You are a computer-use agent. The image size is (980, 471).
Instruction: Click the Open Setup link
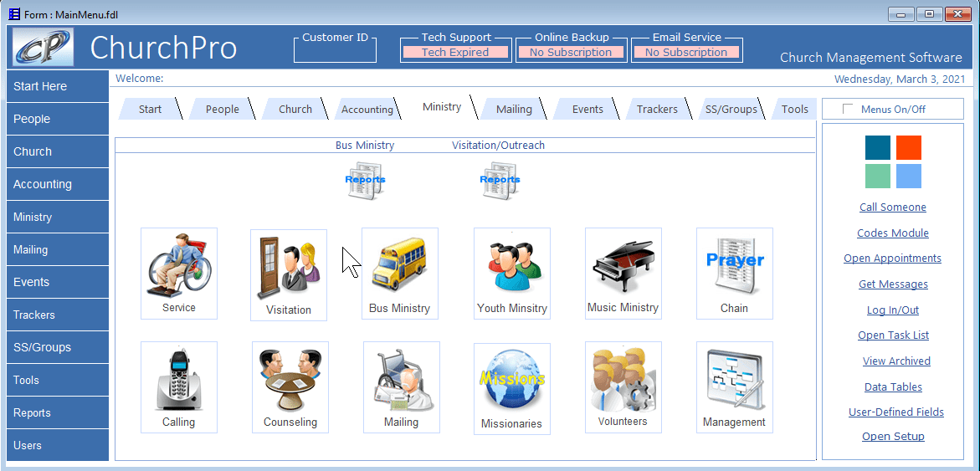click(892, 437)
